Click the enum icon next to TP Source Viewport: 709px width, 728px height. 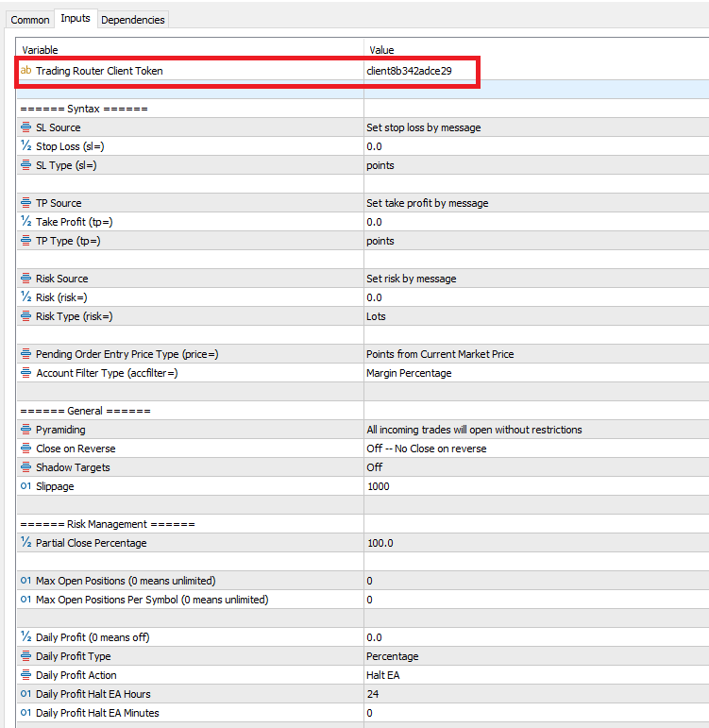point(25,203)
